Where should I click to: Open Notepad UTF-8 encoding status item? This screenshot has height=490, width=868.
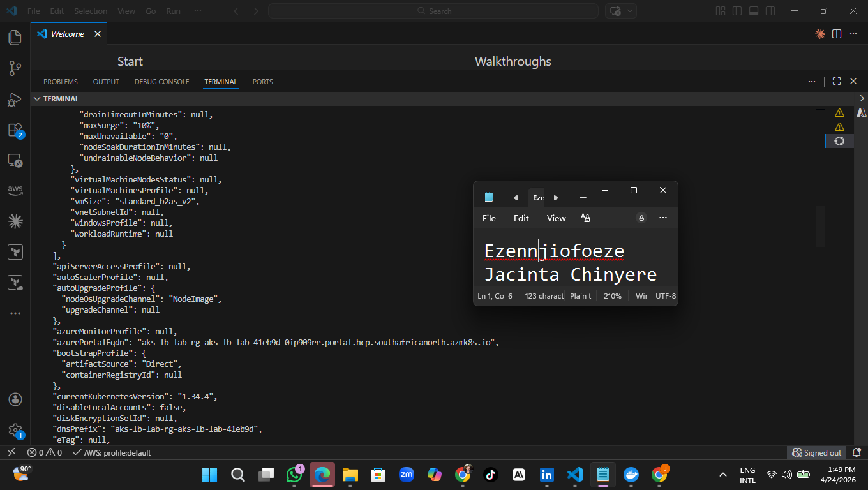click(x=666, y=296)
